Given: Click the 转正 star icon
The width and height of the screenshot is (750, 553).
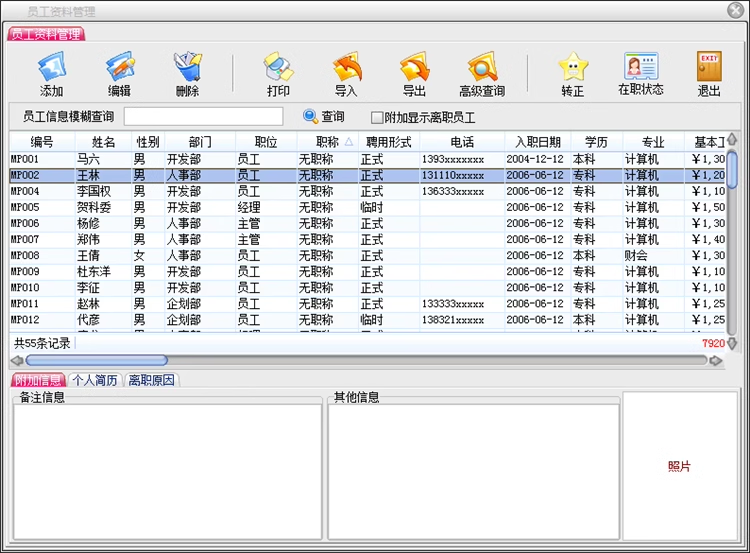Looking at the screenshot, I should [x=573, y=66].
